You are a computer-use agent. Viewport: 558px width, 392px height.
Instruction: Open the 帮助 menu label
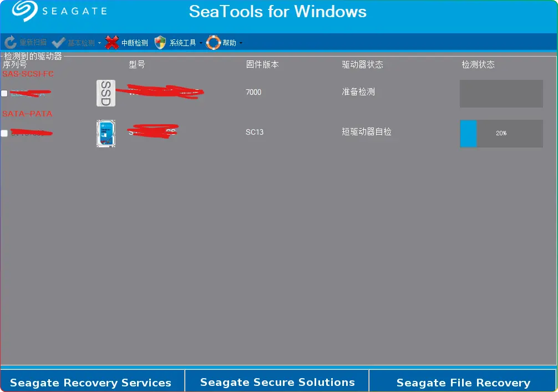(229, 43)
